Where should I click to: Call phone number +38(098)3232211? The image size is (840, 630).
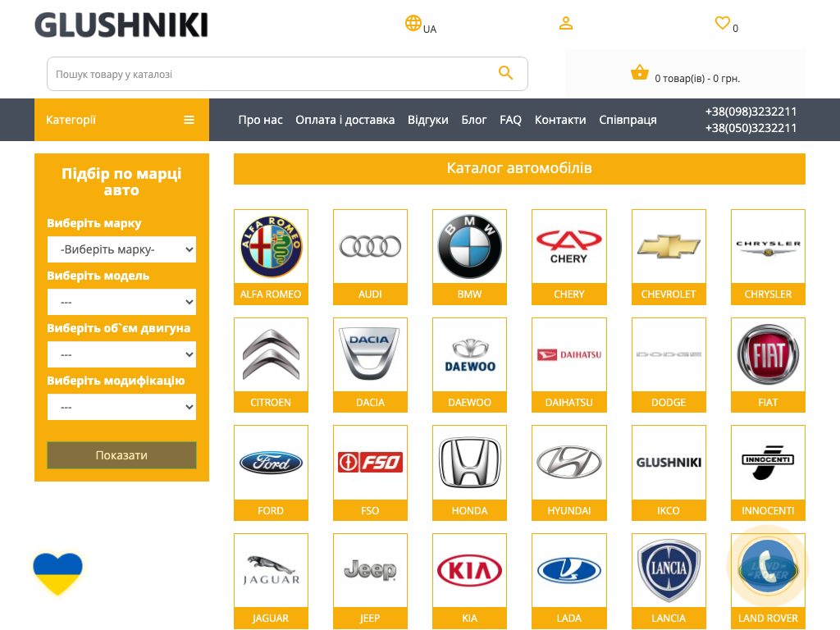pyautogui.click(x=751, y=112)
